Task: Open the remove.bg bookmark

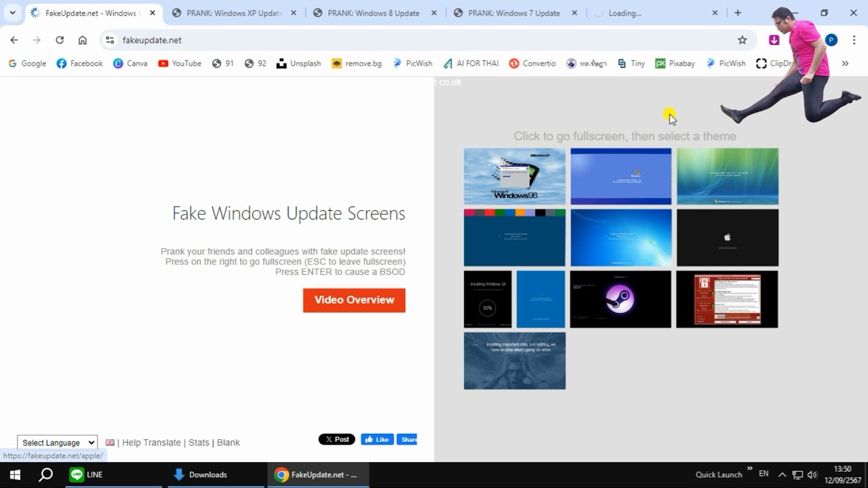Action: pos(357,63)
